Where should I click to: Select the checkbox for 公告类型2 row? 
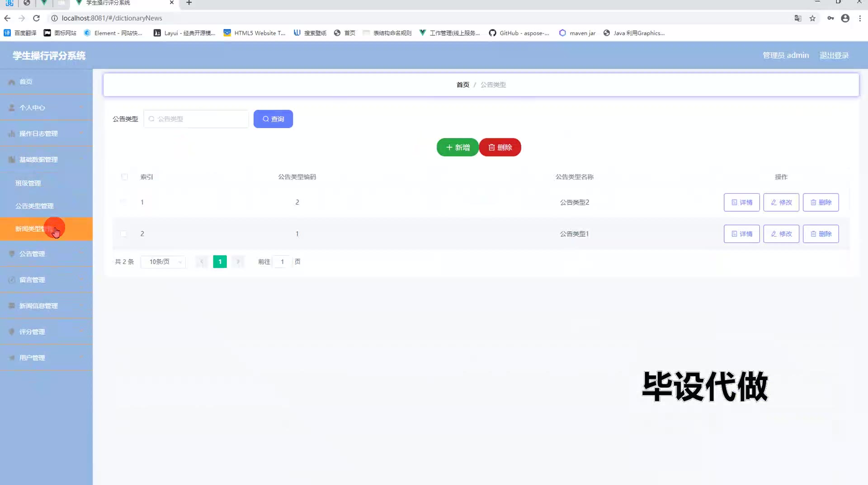pos(123,202)
